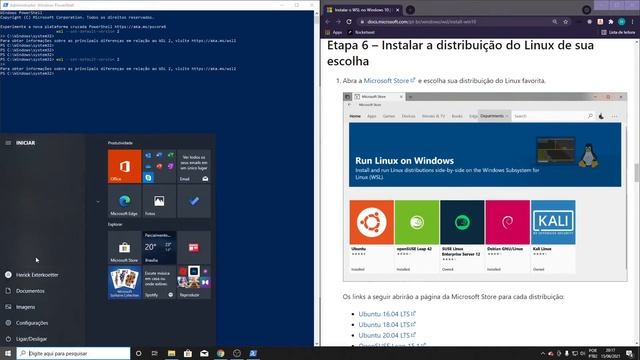Click the microphone tray icon
This screenshot has height=360, width=640.
(567, 353)
